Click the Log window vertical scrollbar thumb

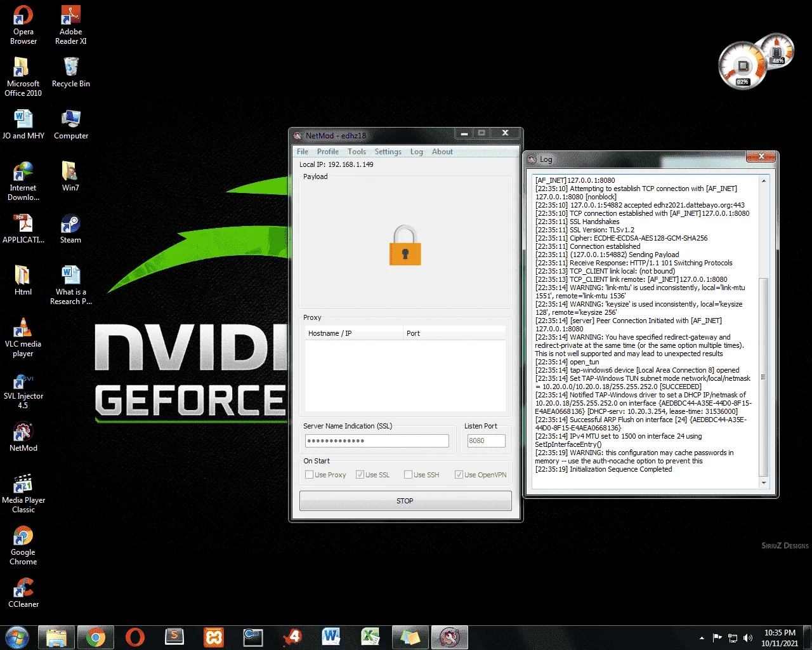(764, 377)
